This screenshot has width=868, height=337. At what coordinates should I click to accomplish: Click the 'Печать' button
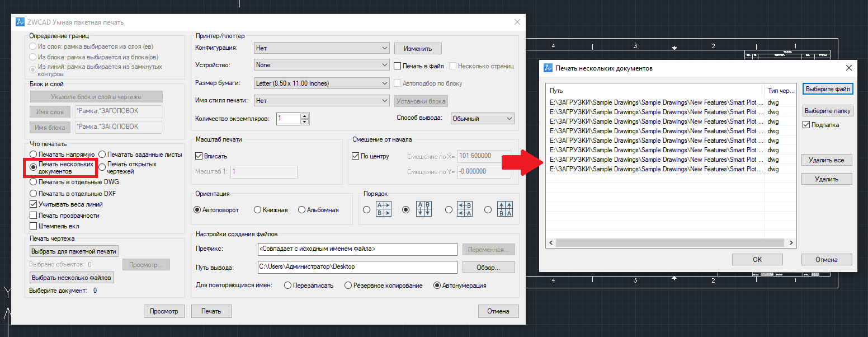(x=211, y=311)
